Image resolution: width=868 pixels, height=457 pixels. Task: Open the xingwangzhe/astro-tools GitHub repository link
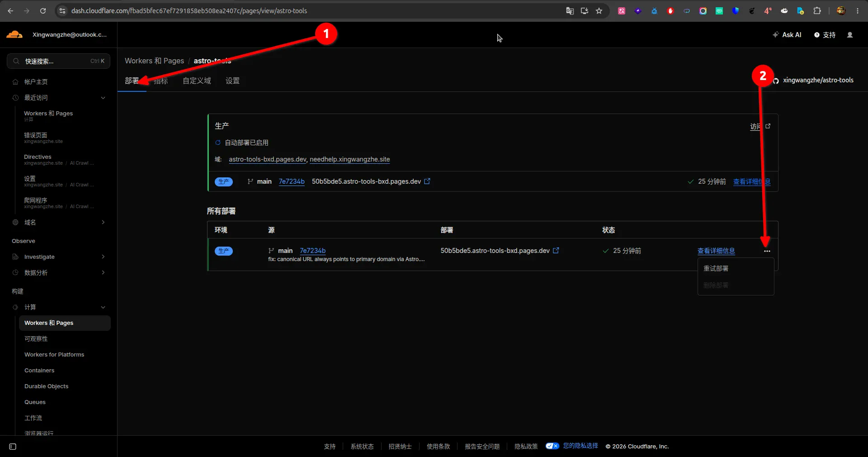click(x=813, y=80)
